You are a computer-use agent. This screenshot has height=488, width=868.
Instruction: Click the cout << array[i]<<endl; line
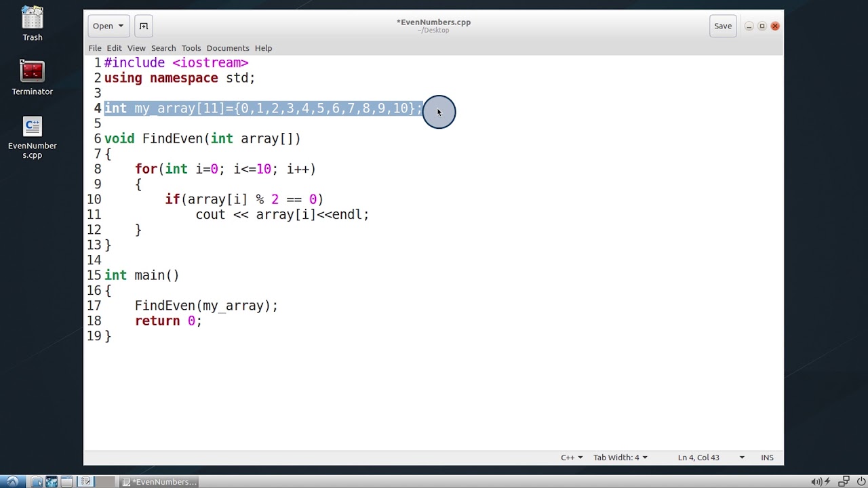point(282,215)
